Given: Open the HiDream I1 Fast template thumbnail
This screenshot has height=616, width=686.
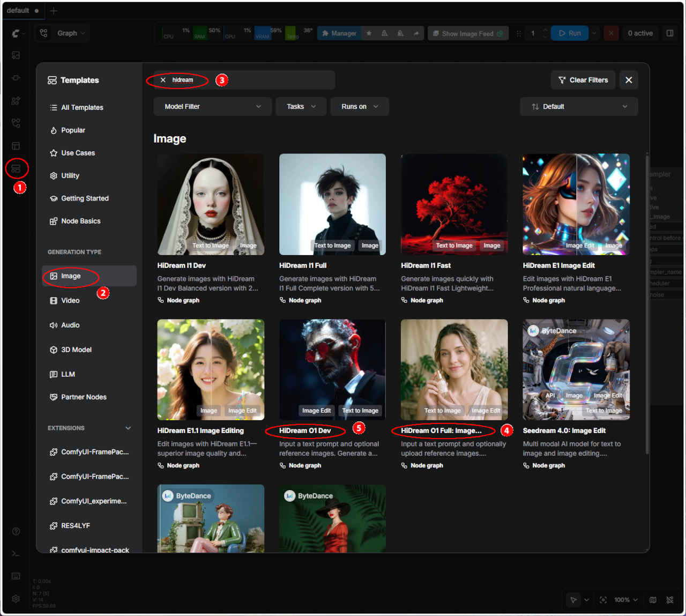Looking at the screenshot, I should 454,204.
